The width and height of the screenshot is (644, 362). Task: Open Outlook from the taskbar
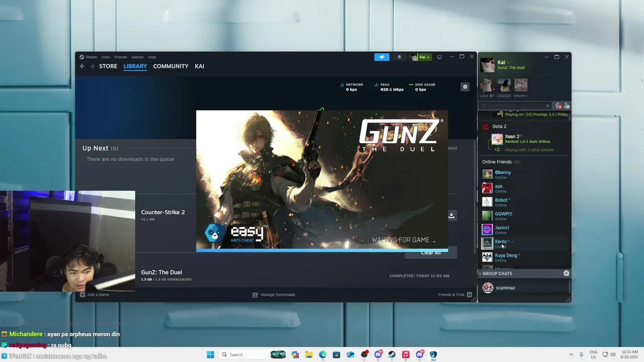(x=350, y=354)
